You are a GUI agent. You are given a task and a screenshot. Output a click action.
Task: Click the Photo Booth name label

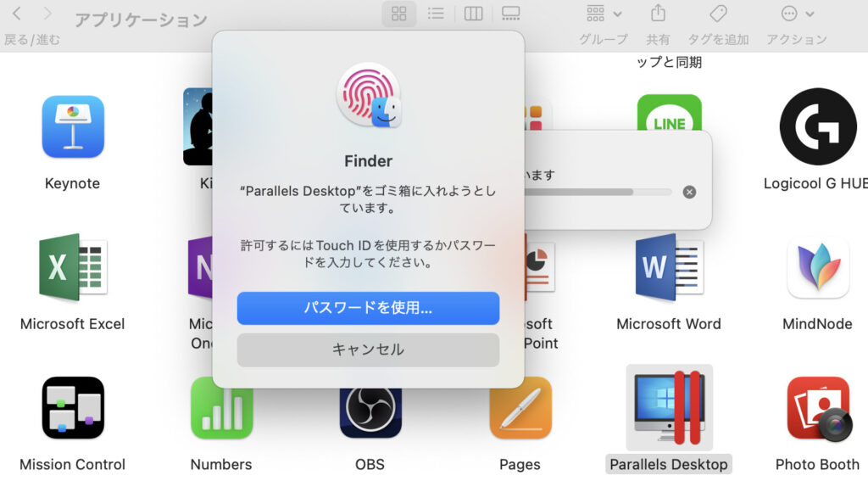818,464
